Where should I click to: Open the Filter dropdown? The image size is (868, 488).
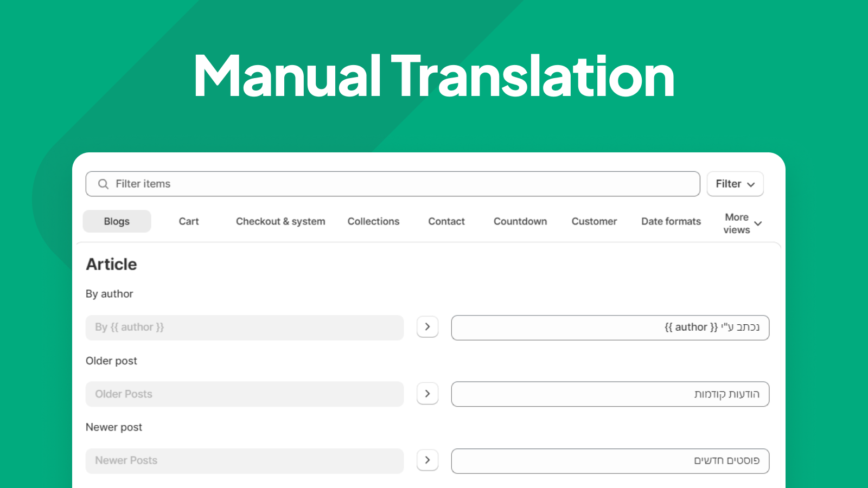coord(735,184)
